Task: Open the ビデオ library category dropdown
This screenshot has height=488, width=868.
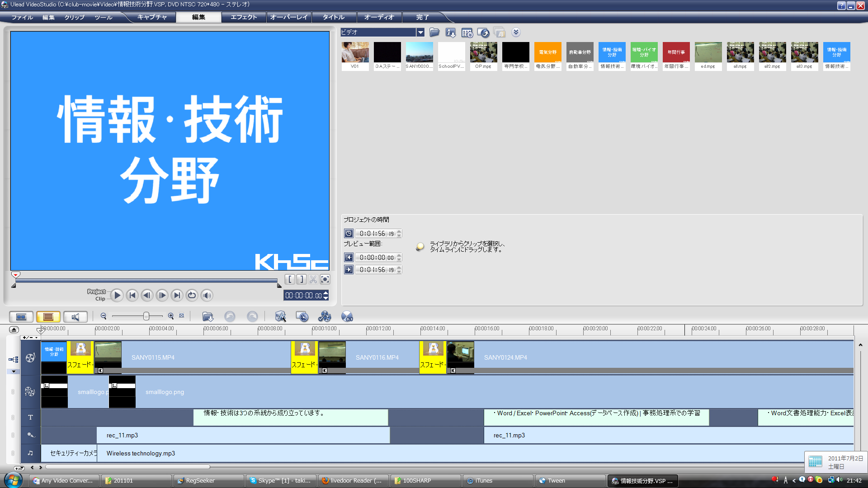Action: [420, 32]
